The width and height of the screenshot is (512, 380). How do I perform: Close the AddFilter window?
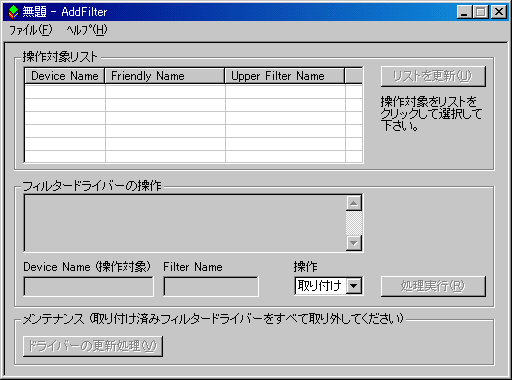click(499, 12)
